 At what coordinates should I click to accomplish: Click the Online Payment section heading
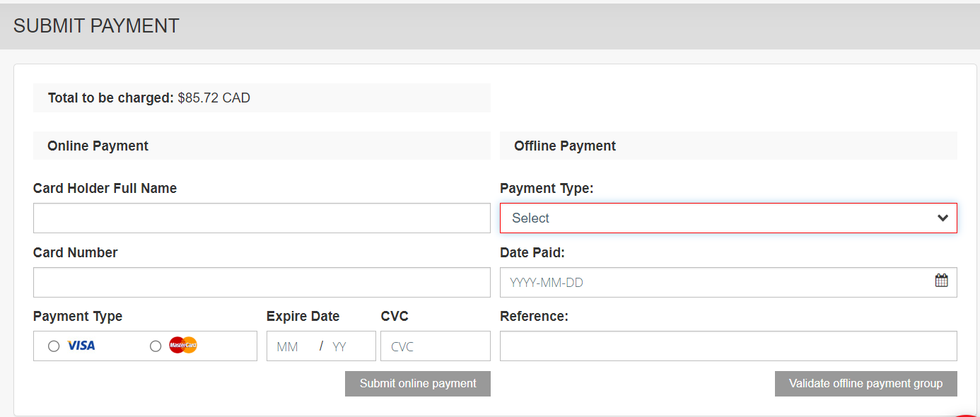[x=98, y=146]
